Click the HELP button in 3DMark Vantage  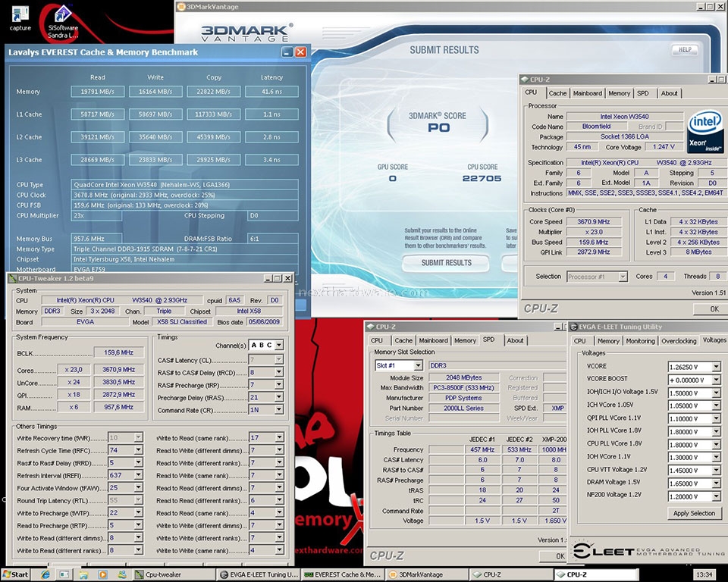click(685, 50)
